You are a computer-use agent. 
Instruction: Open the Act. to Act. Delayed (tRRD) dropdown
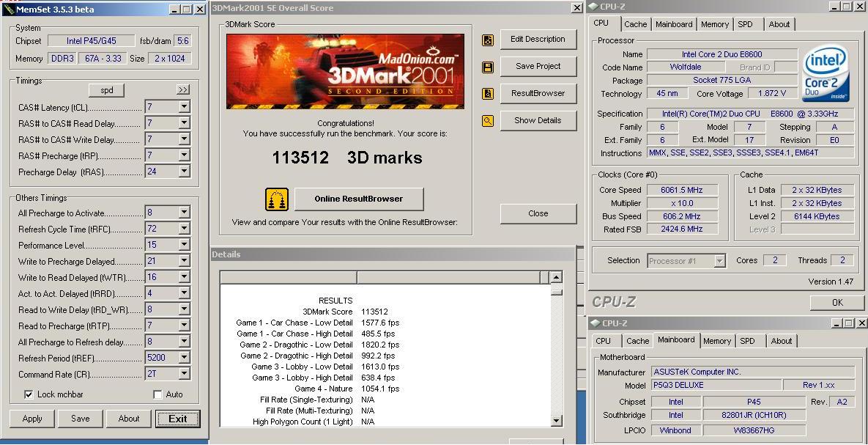click(185, 293)
